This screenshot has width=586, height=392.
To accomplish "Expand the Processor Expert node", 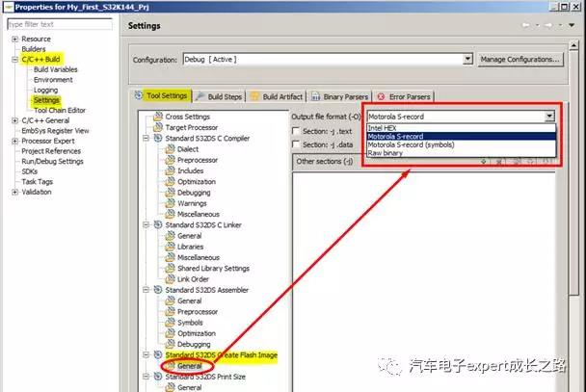I will tap(13, 141).
